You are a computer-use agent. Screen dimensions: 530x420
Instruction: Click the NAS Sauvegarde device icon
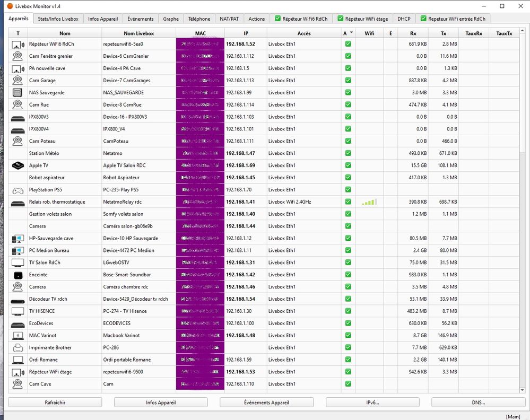tap(18, 93)
